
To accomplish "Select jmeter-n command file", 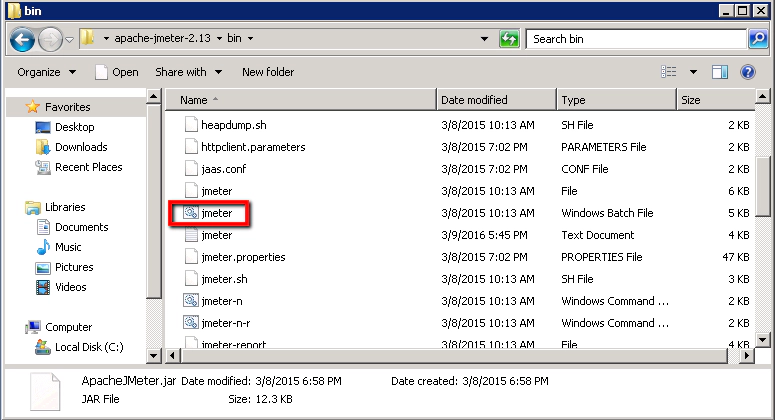I will (x=221, y=301).
